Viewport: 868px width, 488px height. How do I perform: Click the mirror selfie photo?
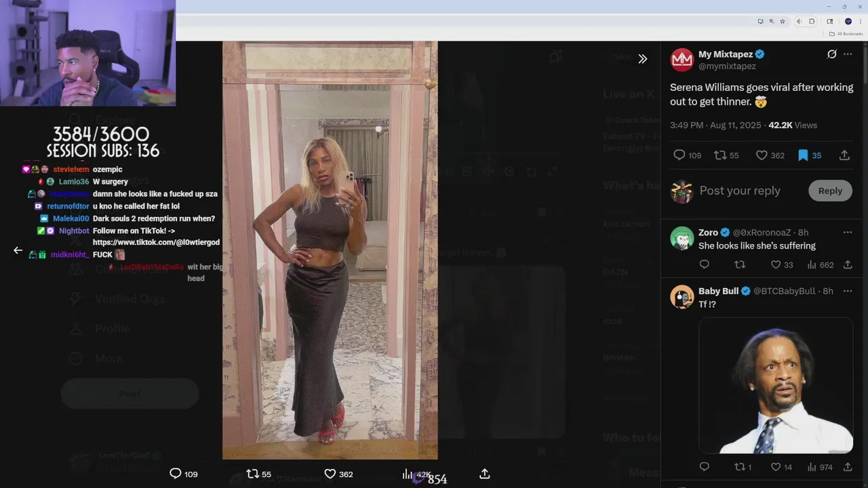pyautogui.click(x=330, y=250)
